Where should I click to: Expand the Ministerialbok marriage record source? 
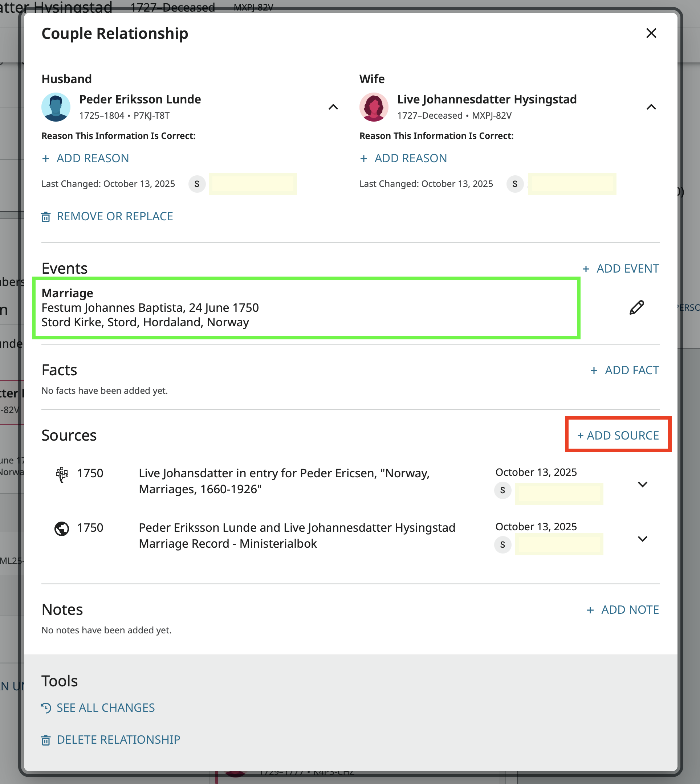tap(642, 539)
